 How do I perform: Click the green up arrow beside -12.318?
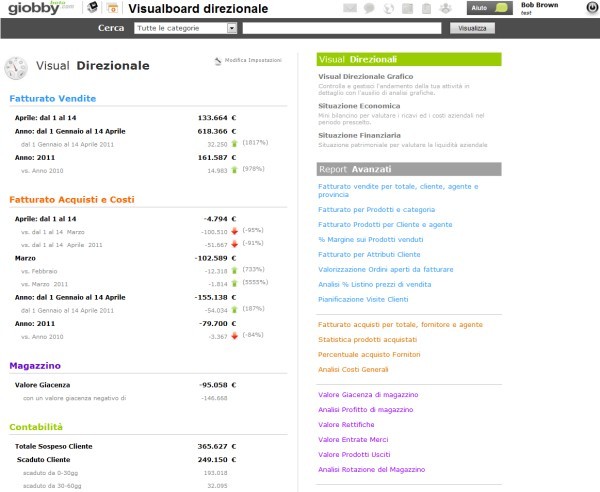[x=234, y=270]
